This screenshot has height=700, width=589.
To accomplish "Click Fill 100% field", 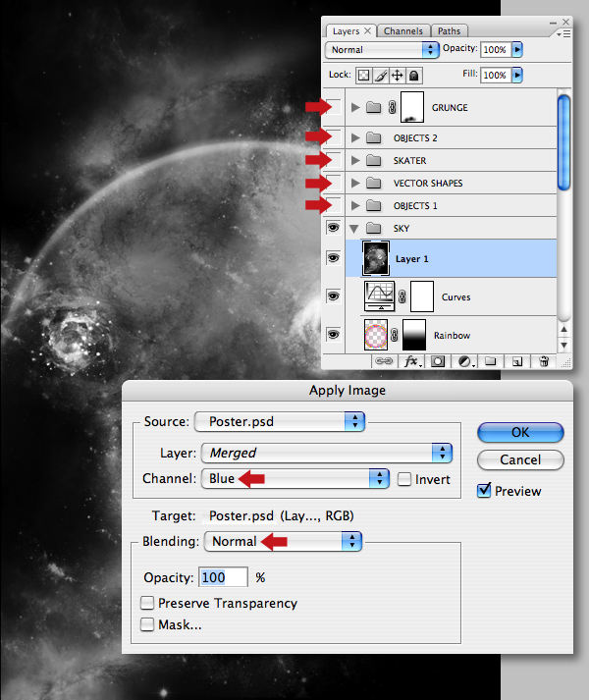I will point(495,75).
